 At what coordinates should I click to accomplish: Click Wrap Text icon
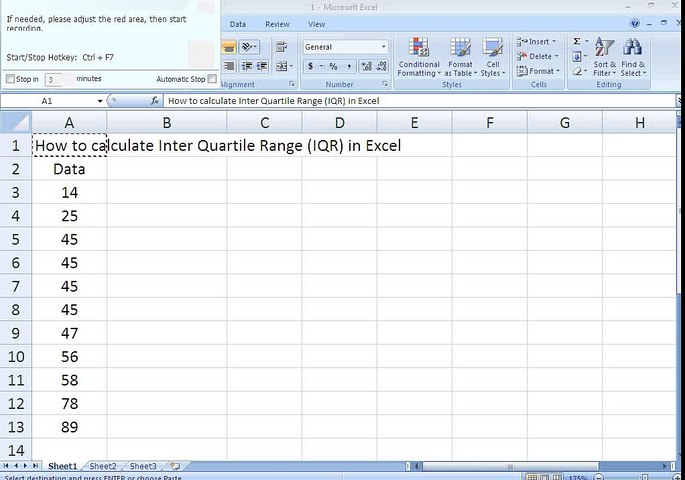282,47
